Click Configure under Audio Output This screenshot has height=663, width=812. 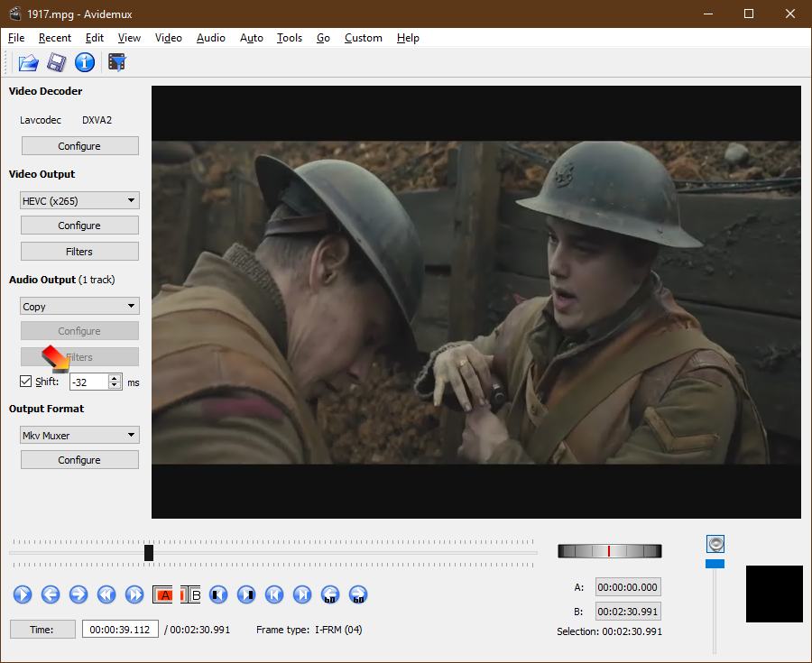click(79, 331)
